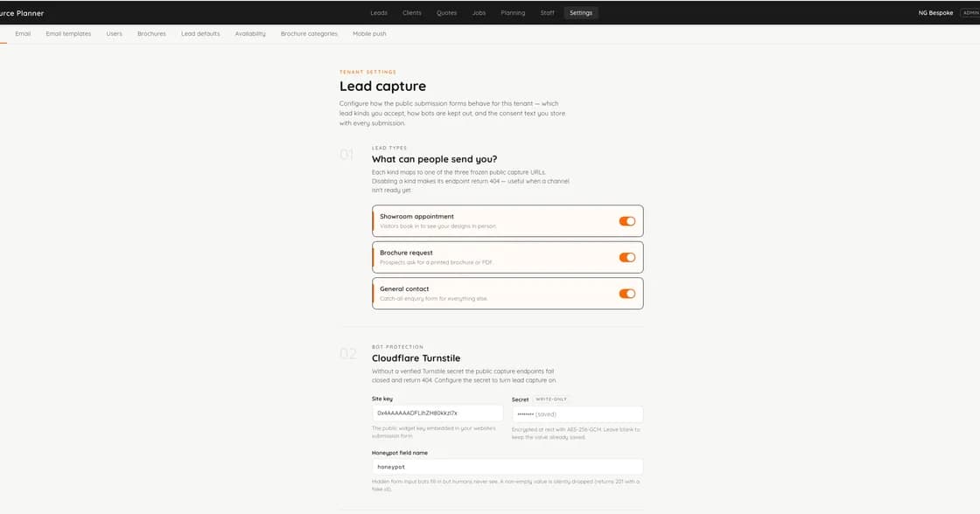This screenshot has width=980, height=514.
Task: Click the WRITE-ONLY label badge
Action: (x=551, y=399)
